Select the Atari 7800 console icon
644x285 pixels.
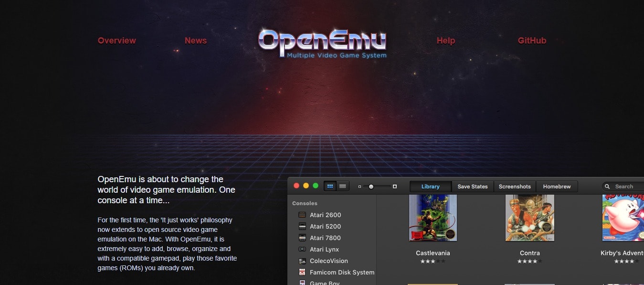302,238
